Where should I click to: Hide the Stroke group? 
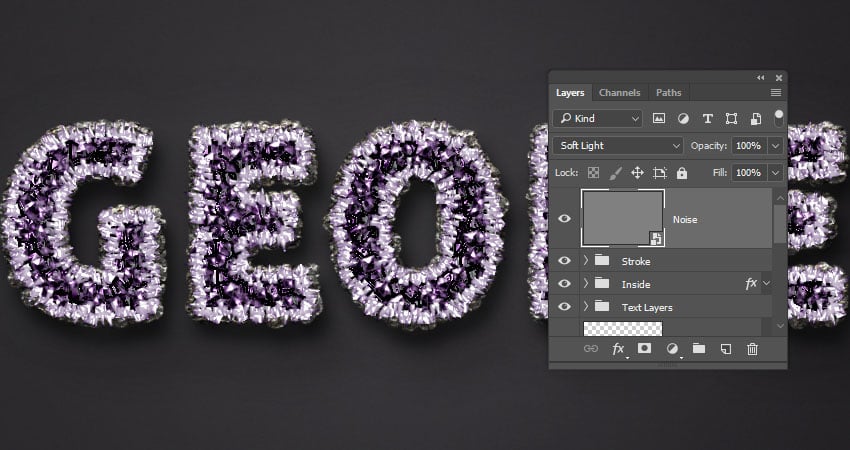pos(564,261)
